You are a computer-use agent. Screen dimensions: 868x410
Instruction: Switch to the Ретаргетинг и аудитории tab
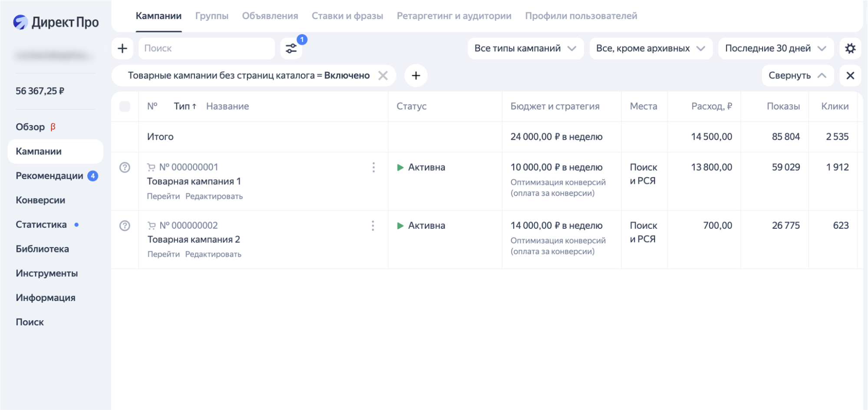pos(454,16)
